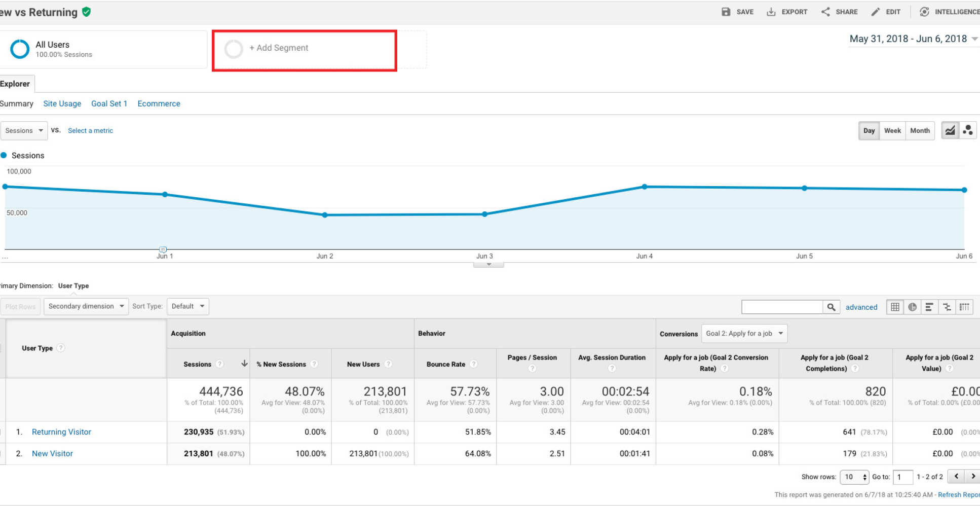Switch to the Ecommerce tab
Image resolution: width=980 pixels, height=506 pixels.
(x=159, y=103)
